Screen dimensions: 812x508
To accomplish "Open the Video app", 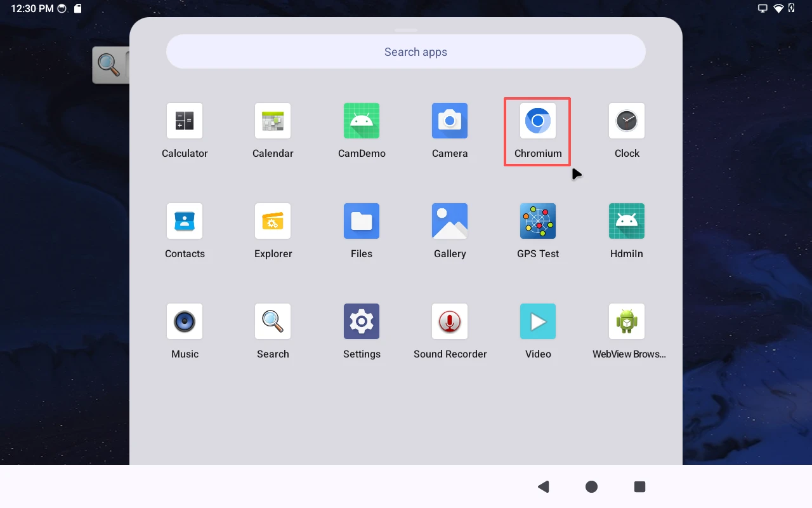I will [x=538, y=321].
